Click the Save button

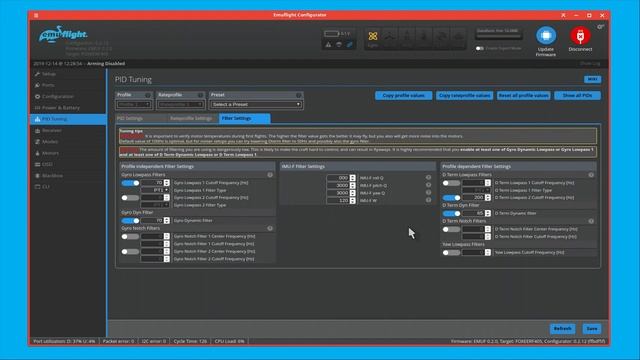pos(592,329)
